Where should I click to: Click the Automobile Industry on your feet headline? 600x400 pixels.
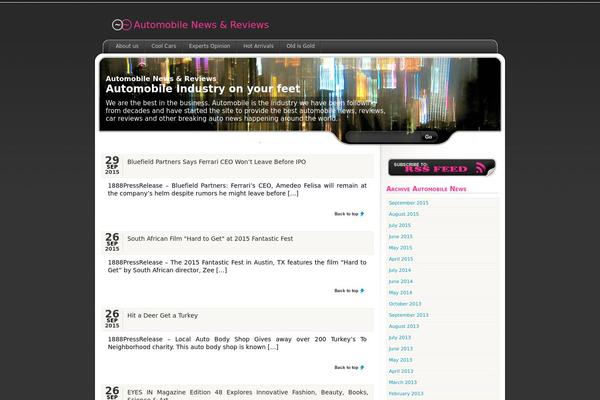[x=203, y=89]
